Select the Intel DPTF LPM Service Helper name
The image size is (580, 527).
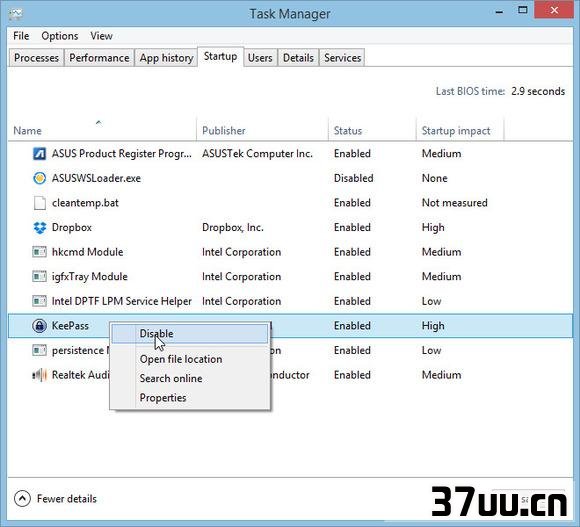pos(122,301)
